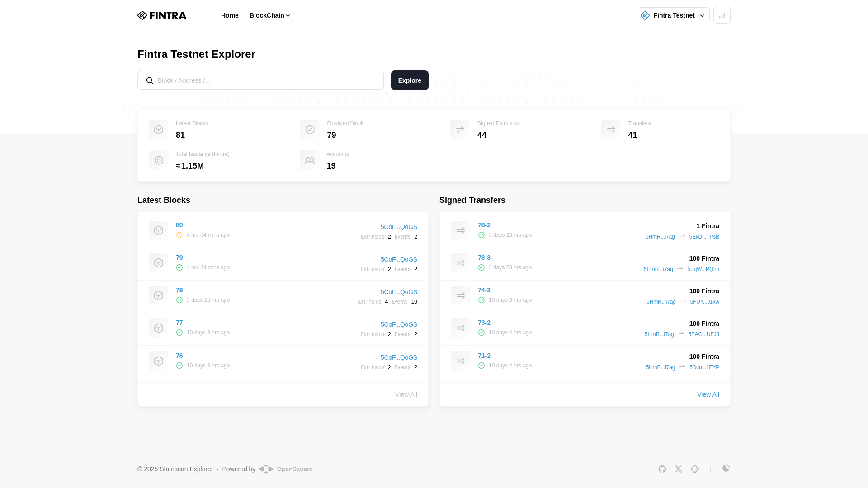Open the Element chat footer icon
This screenshot has height=488, width=868.
click(695, 469)
